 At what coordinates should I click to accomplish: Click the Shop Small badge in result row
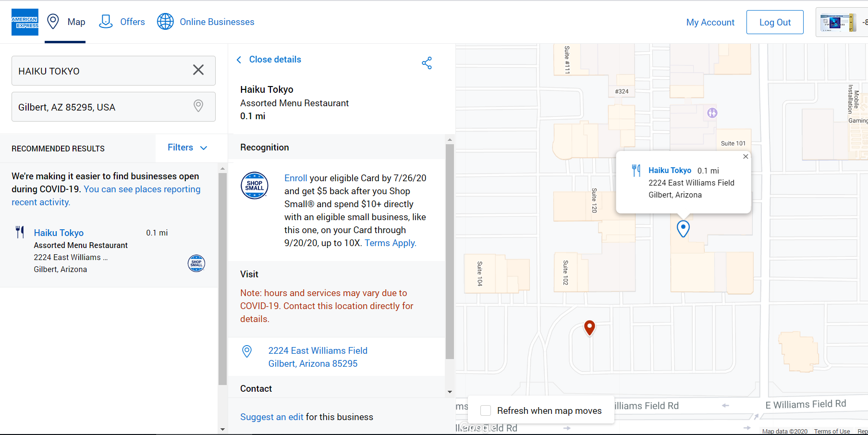click(196, 263)
